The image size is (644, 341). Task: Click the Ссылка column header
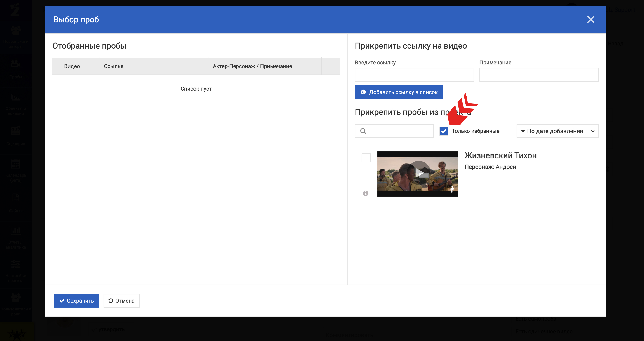pos(114,66)
